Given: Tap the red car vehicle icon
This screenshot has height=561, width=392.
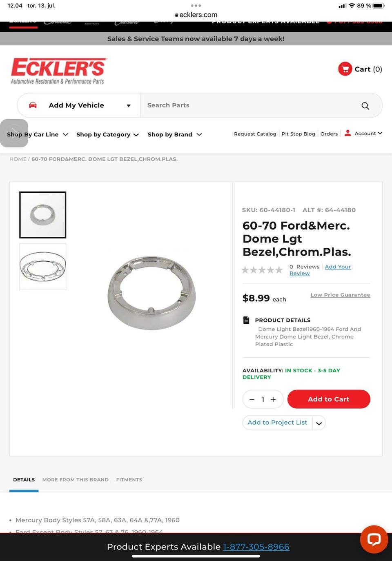Looking at the screenshot, I should 33,105.
